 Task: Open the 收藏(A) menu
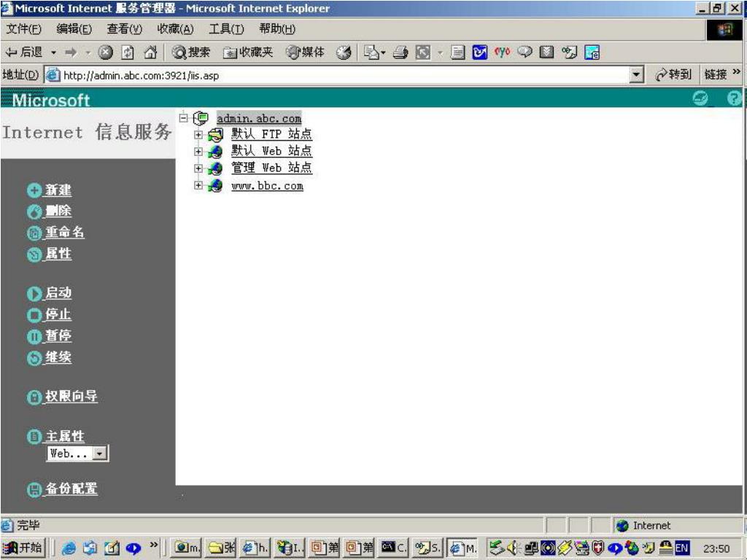(x=175, y=29)
